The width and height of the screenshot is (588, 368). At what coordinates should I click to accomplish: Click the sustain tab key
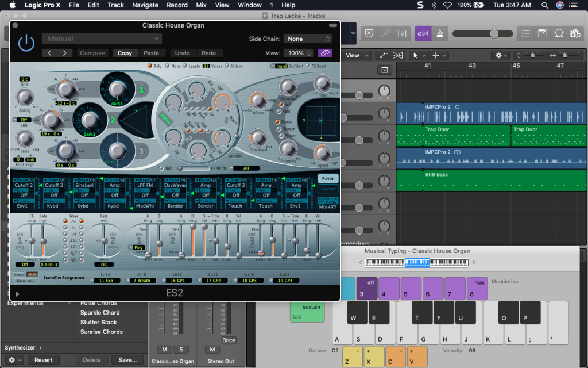[x=307, y=312]
